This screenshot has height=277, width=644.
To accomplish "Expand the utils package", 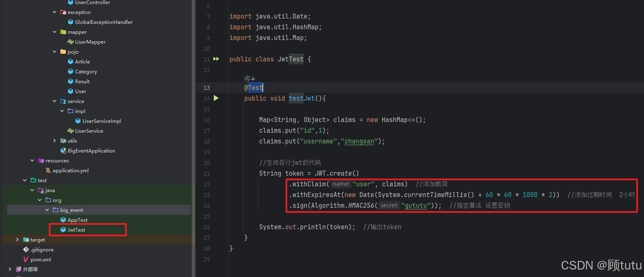I will click(x=54, y=141).
